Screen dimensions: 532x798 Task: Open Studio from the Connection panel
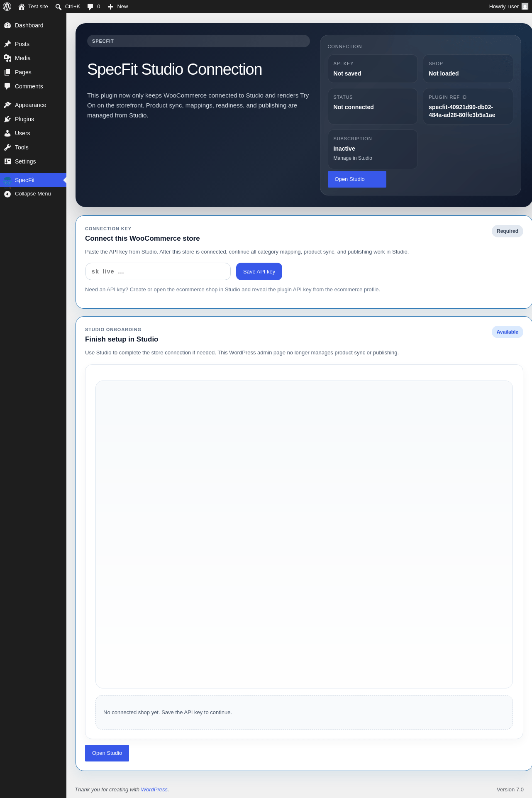357,179
